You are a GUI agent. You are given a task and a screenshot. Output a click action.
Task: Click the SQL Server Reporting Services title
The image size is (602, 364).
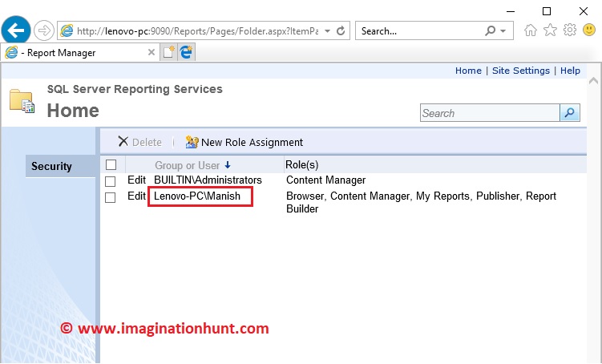coord(135,89)
